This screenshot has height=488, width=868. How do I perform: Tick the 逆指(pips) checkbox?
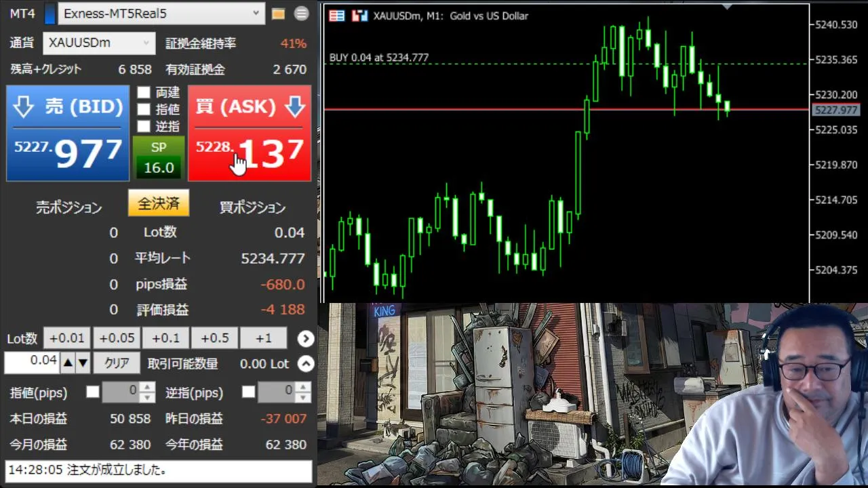(x=249, y=392)
